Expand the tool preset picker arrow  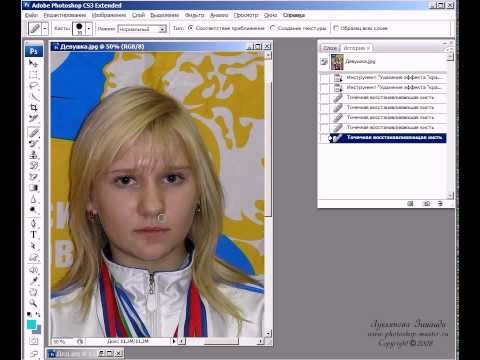[x=45, y=29]
